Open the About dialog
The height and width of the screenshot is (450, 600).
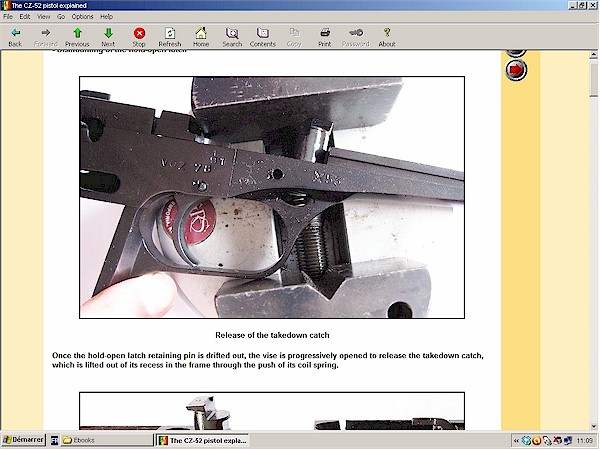[387, 37]
